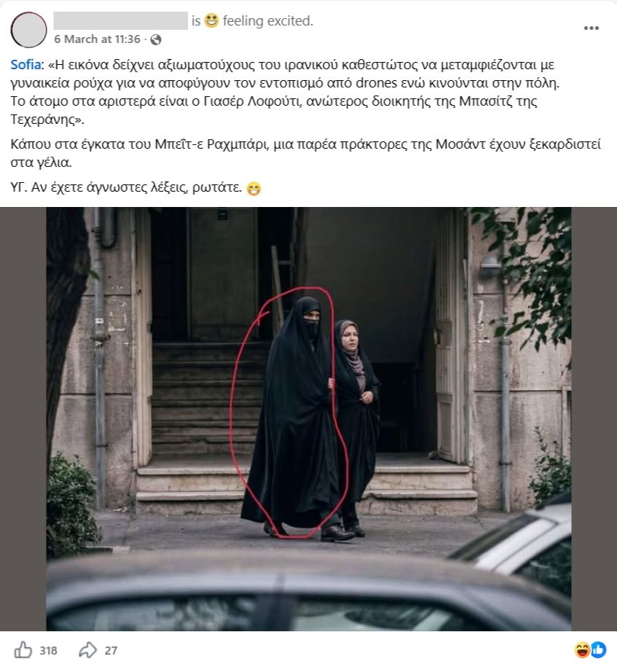Open the street photo in the post
Image resolution: width=617 pixels, height=672 pixels.
click(x=309, y=418)
